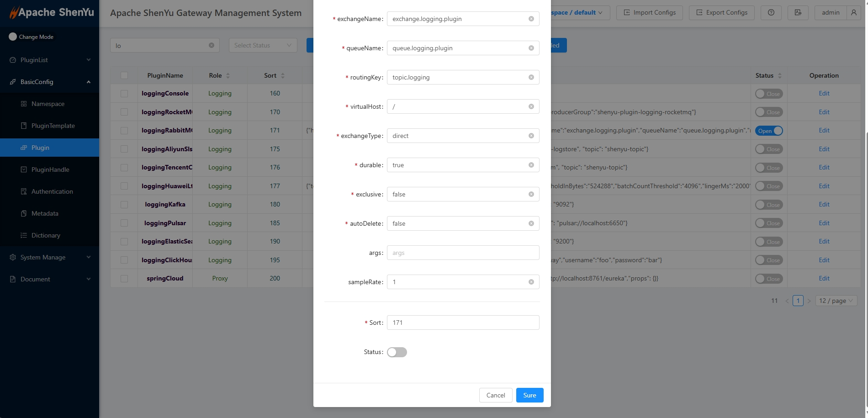
Task: Turn off the loggingRabbitMQ Open switch
Action: click(x=768, y=131)
